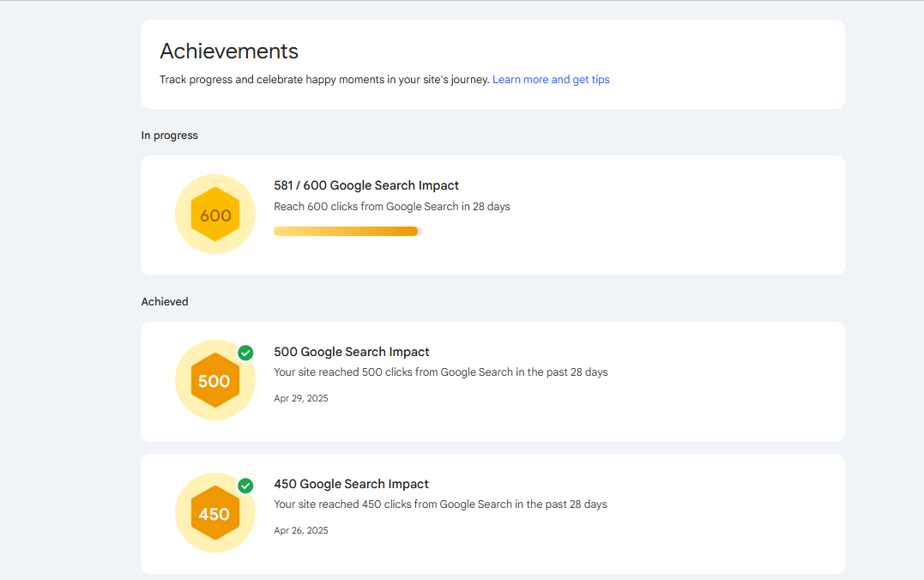Select the "500 Google Search Impact" title
This screenshot has height=580, width=924.
[352, 352]
